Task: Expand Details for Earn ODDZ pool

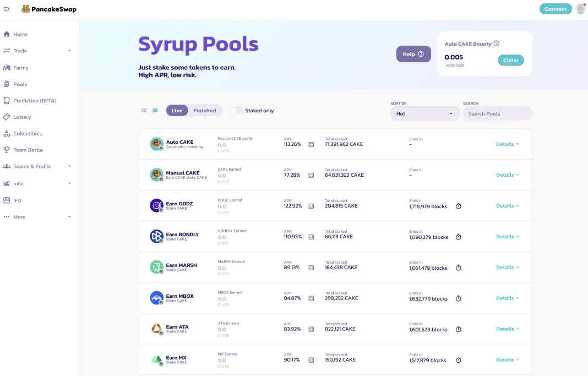Action: point(508,205)
